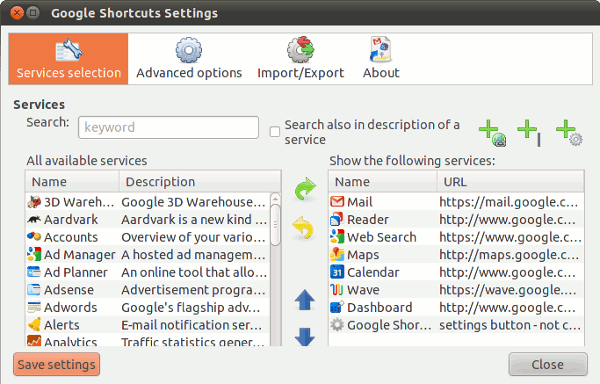
Task: Click the Calendar 31 icon
Action: click(x=337, y=272)
